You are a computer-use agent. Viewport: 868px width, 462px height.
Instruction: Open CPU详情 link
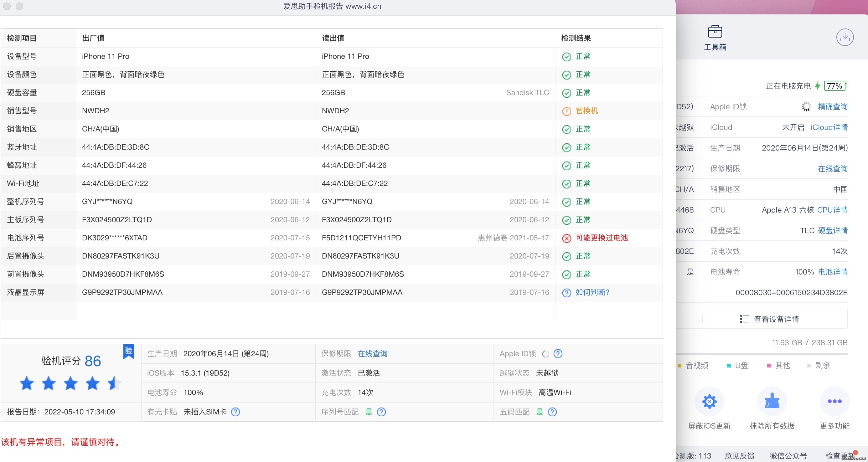pos(832,210)
